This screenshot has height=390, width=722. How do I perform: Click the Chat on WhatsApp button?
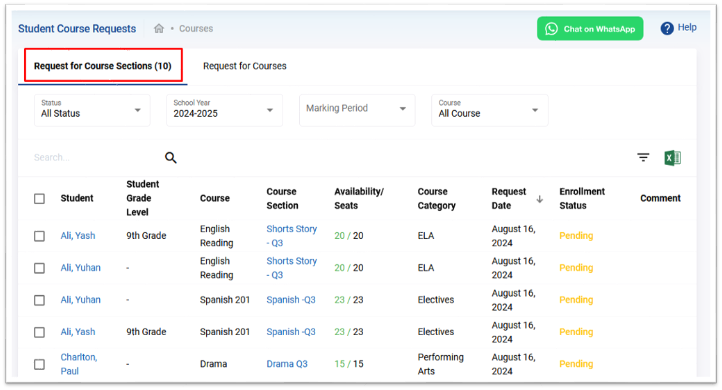coord(590,29)
